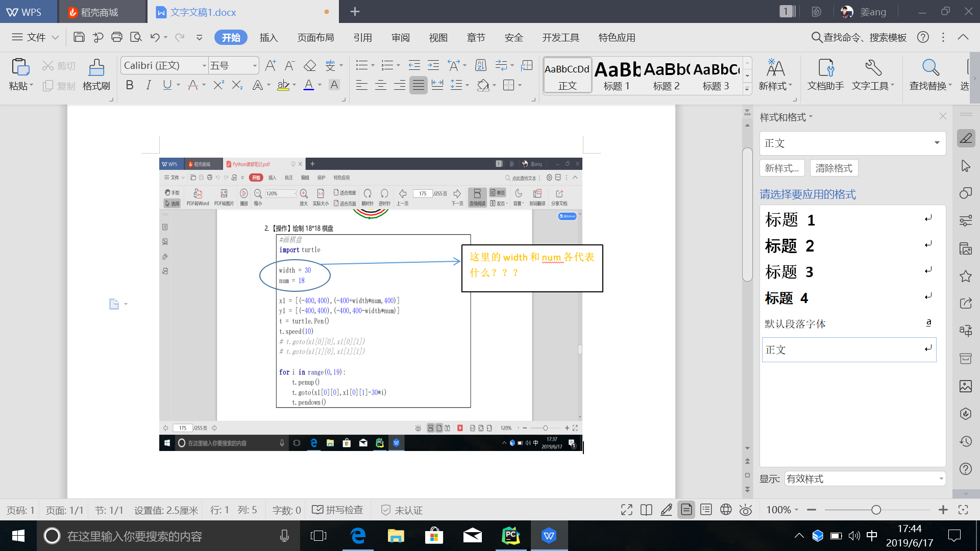Click the Save icon in quick toolbar

pyautogui.click(x=79, y=37)
